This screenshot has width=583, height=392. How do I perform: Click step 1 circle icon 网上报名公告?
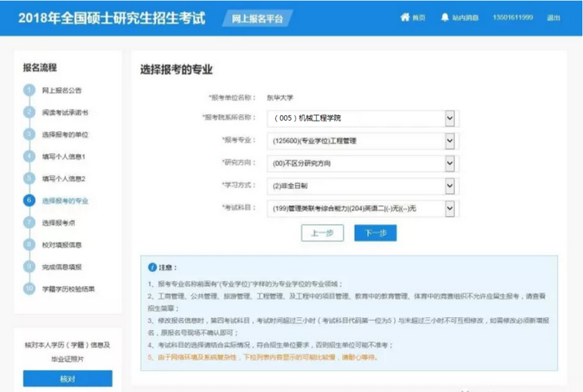tap(29, 90)
